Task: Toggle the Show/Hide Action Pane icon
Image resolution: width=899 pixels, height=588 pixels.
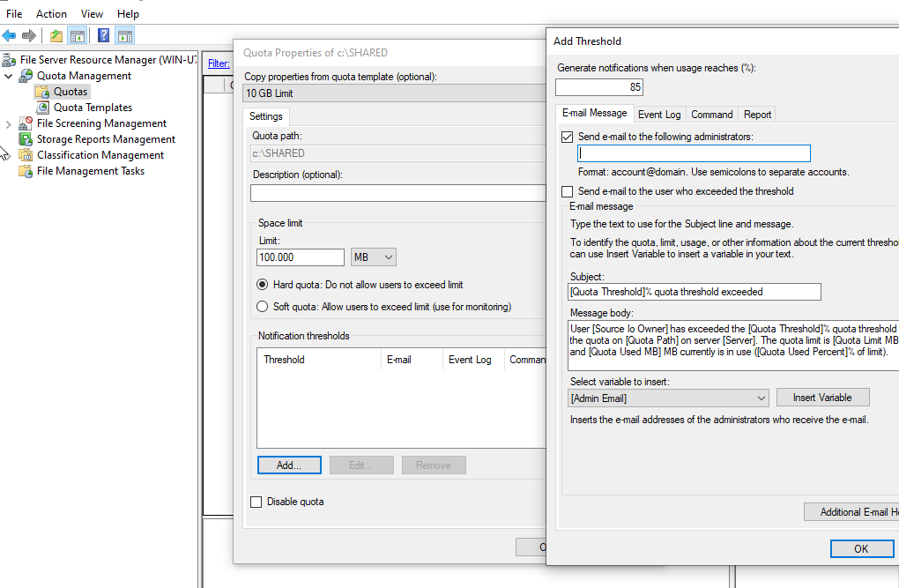Action: coord(125,36)
